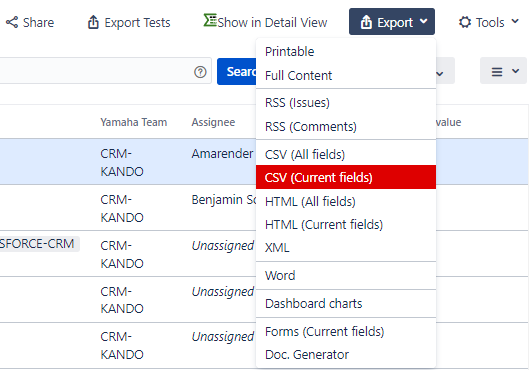Click the blue Search button
529x370 pixels.
(236, 72)
